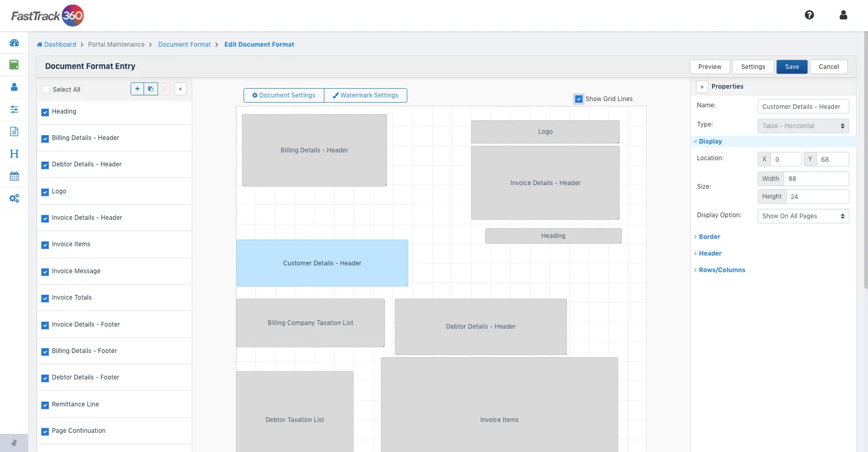Click the Save button
This screenshot has width=868, height=452.
point(791,67)
